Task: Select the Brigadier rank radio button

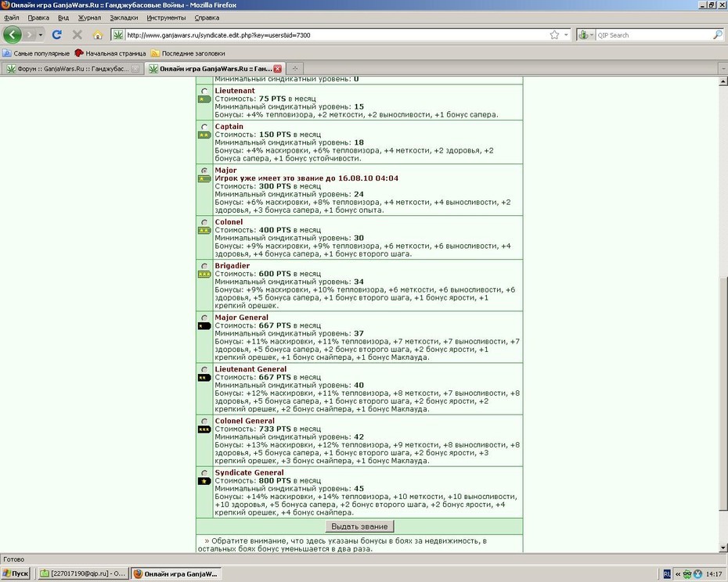Action: pos(204,267)
